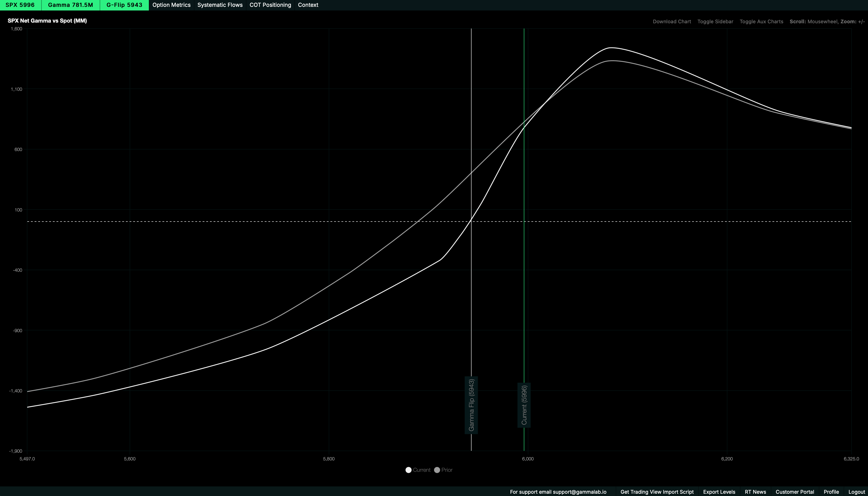
Task: Click the Gamma Flip (5943) marker label
Action: [471, 405]
